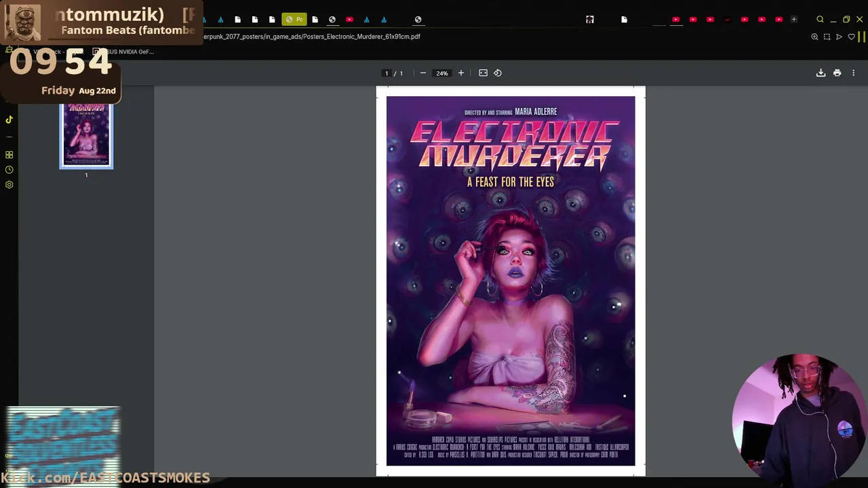Click the send arrow icon in address bar

pyautogui.click(x=839, y=37)
